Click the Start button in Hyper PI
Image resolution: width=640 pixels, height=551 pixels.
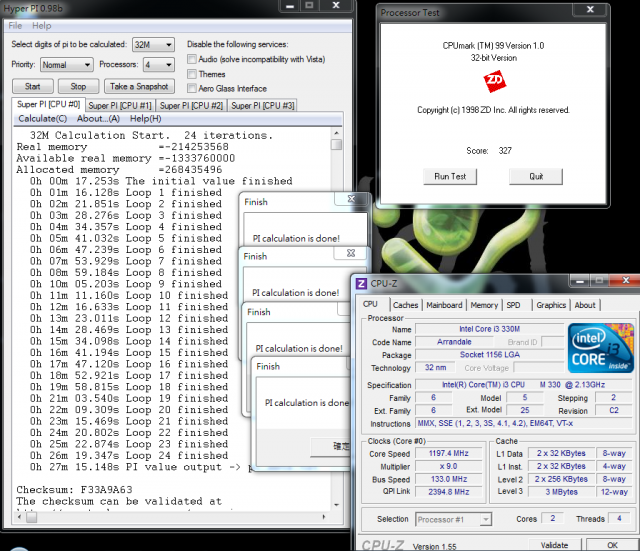click(33, 86)
